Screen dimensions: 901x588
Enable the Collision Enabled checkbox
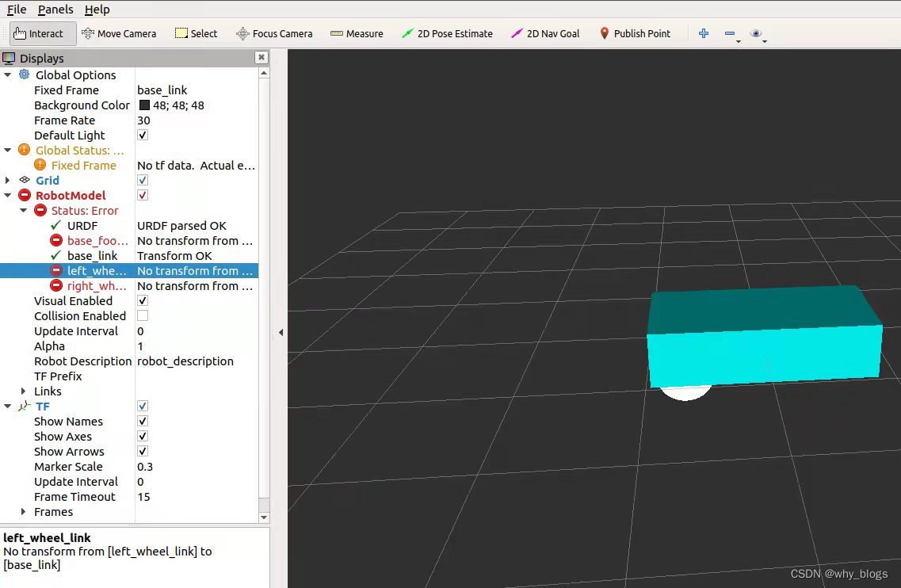pos(143,315)
